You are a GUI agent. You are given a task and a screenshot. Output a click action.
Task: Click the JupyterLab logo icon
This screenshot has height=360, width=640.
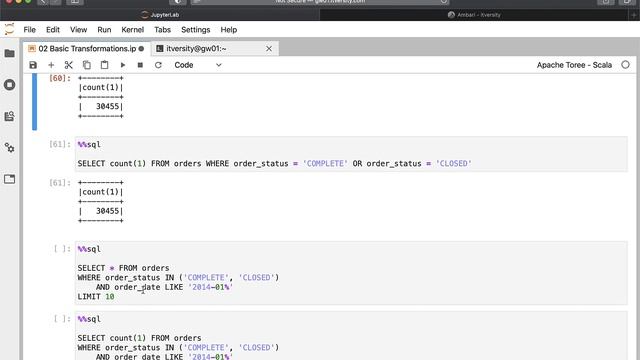9,29
